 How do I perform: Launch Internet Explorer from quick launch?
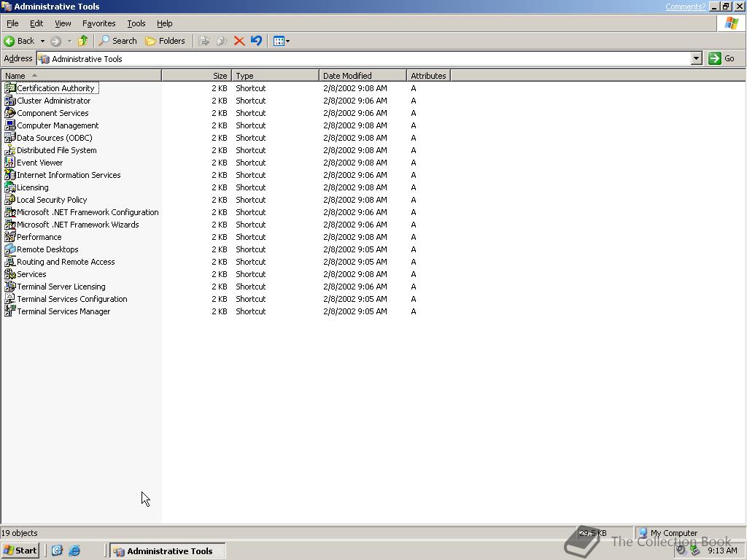click(74, 551)
